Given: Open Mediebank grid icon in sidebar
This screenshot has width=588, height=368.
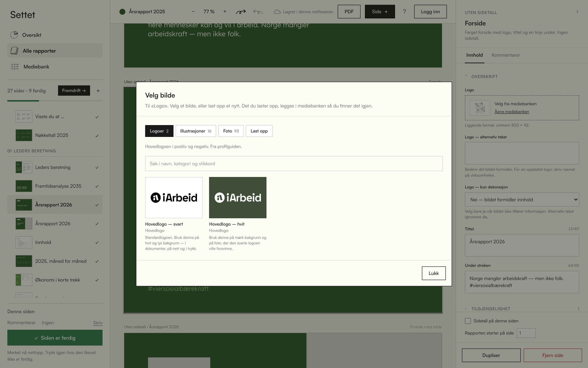Looking at the screenshot, I should (x=15, y=66).
